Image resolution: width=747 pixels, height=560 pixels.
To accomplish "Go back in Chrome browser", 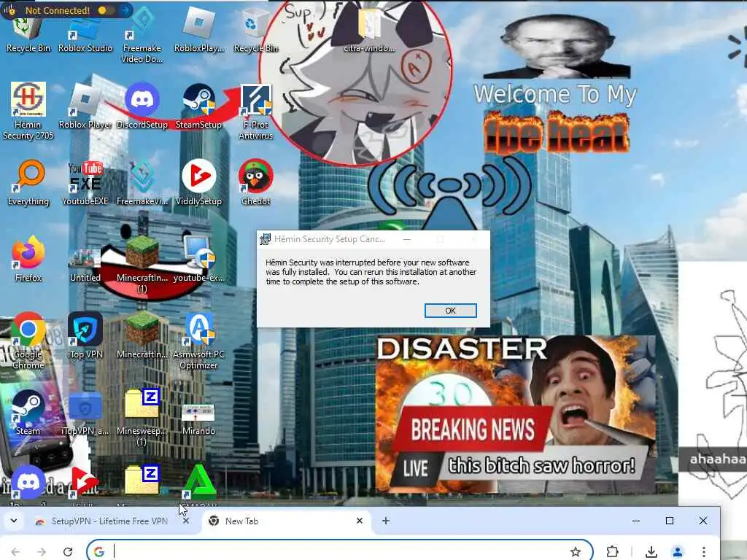I will pyautogui.click(x=15, y=551).
